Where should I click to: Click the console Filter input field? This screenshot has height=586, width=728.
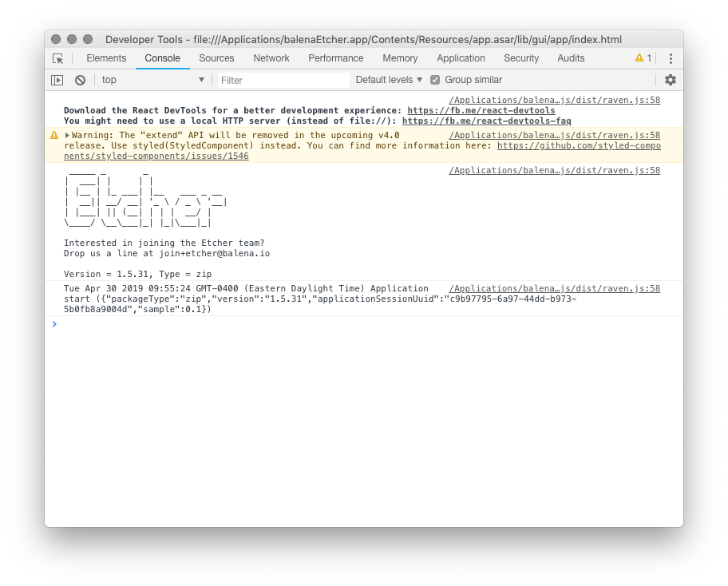[283, 81]
